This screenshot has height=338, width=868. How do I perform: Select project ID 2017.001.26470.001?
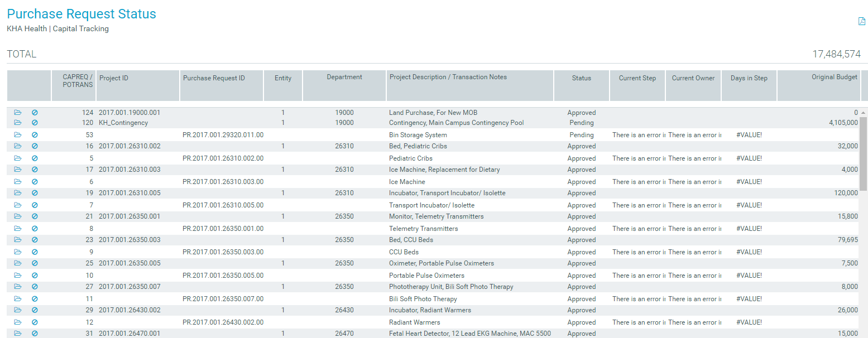click(130, 334)
